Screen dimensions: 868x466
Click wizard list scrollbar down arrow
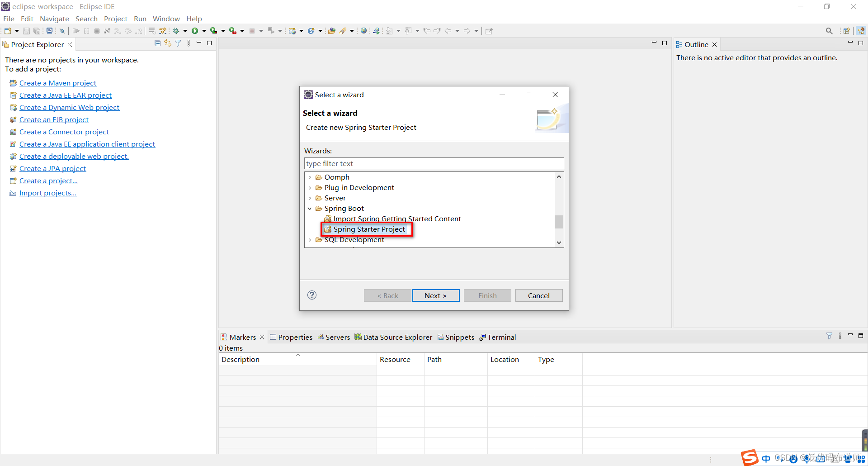click(559, 243)
